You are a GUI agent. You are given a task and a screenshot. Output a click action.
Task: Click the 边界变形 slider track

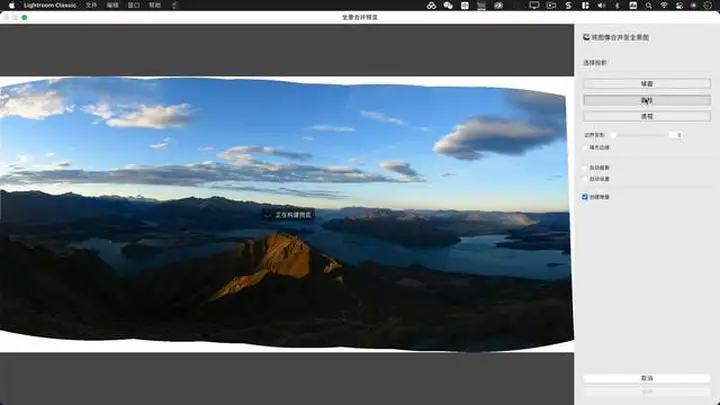(x=640, y=134)
